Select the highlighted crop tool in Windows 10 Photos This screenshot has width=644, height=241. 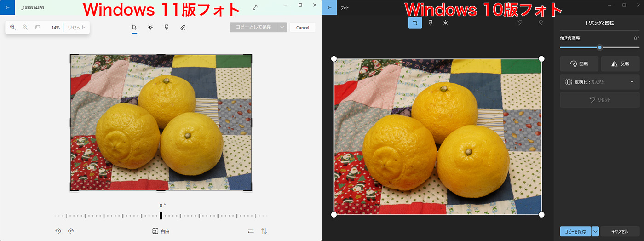pos(415,23)
